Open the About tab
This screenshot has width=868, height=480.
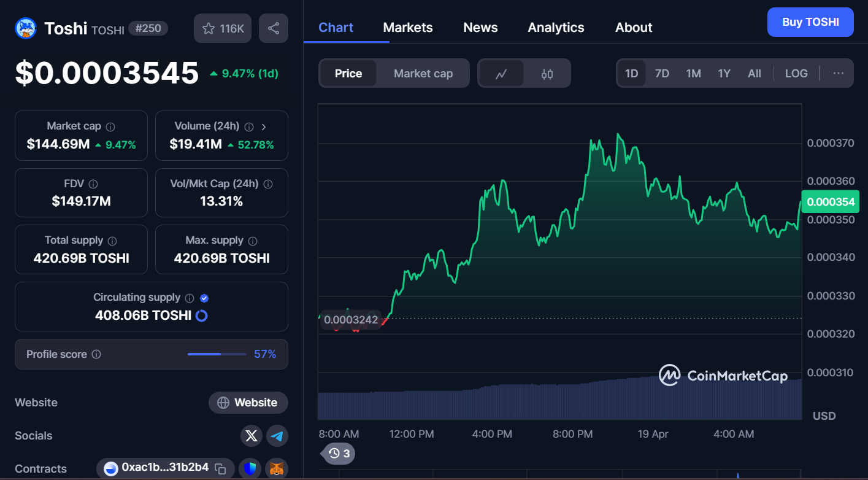(634, 28)
